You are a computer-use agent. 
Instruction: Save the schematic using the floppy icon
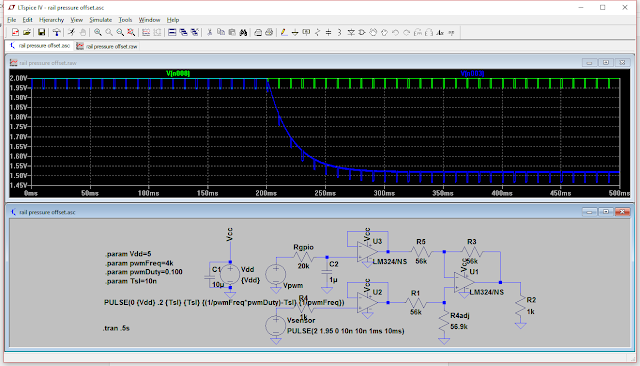(x=41, y=32)
